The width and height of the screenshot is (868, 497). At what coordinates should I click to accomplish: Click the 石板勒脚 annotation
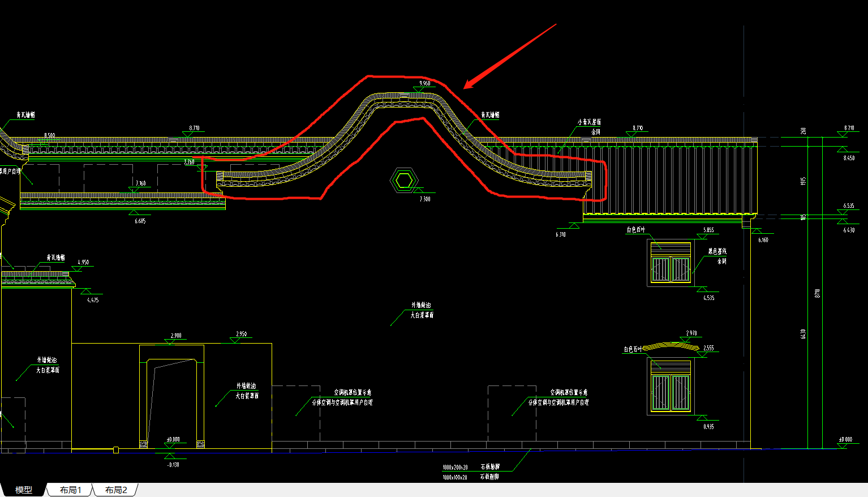[490, 467]
